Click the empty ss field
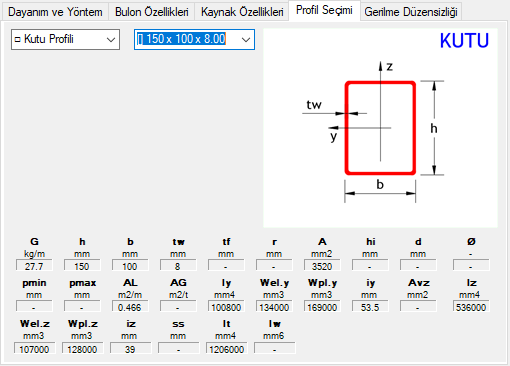The width and height of the screenshot is (510, 366). (x=179, y=348)
